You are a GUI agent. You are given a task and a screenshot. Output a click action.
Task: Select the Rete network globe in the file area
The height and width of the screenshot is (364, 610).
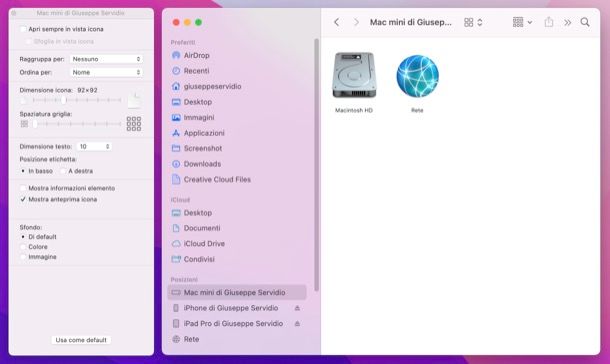tap(417, 76)
